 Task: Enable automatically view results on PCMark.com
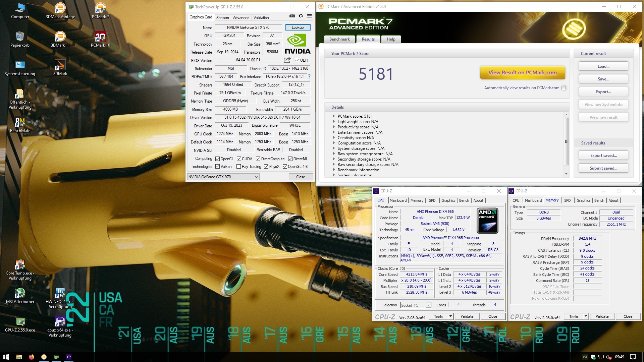pos(563,88)
